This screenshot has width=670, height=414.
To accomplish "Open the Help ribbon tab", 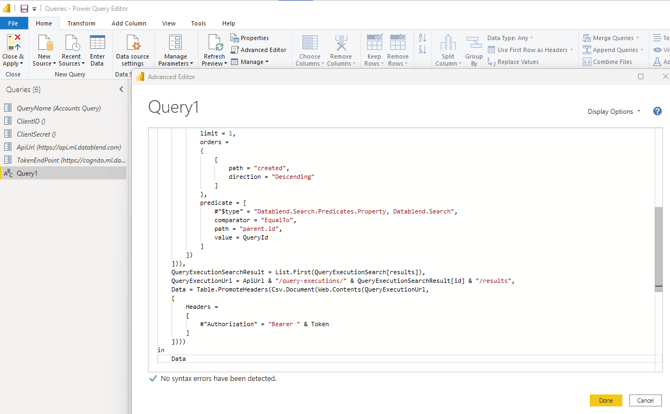I will tap(229, 23).
